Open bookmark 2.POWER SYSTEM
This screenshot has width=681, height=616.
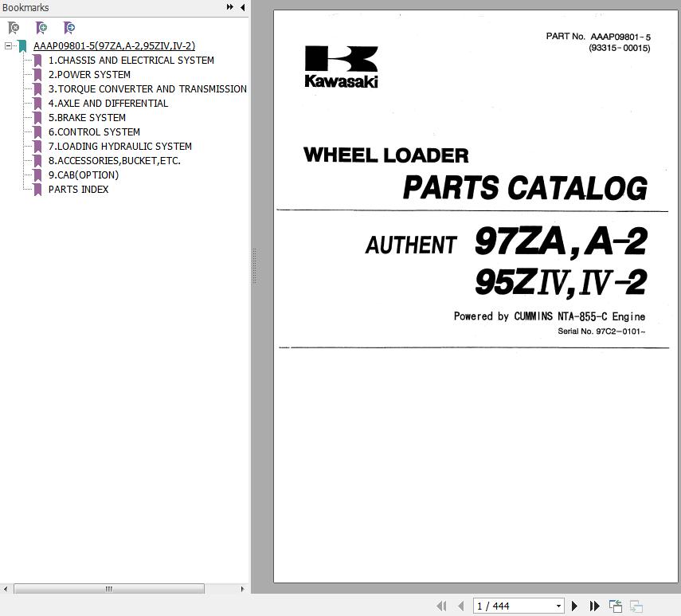(89, 74)
